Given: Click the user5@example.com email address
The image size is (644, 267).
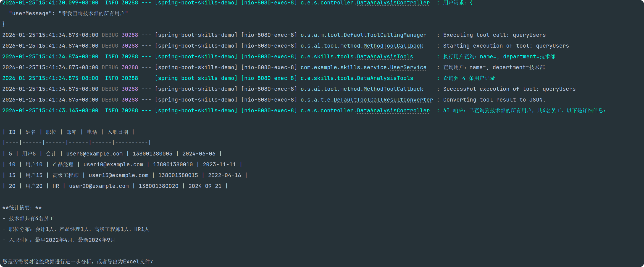Looking at the screenshot, I should tap(94, 154).
